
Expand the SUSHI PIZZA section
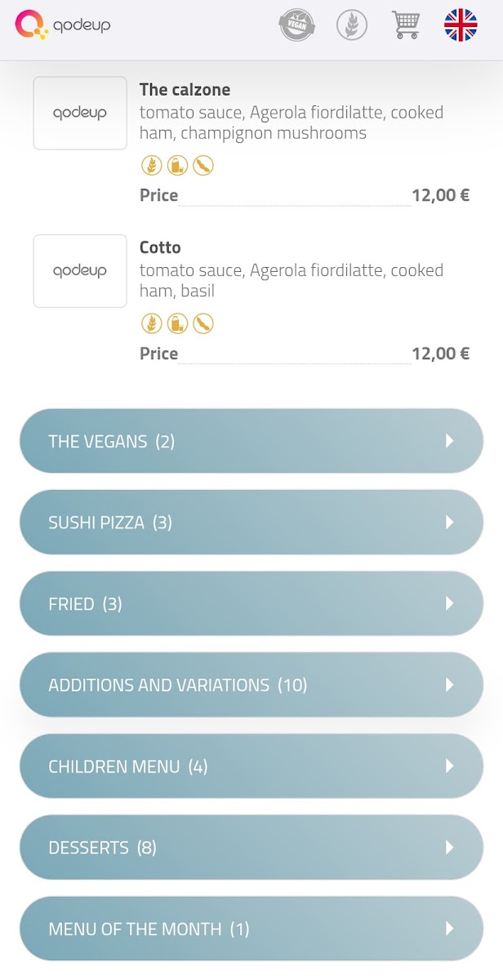point(251,522)
